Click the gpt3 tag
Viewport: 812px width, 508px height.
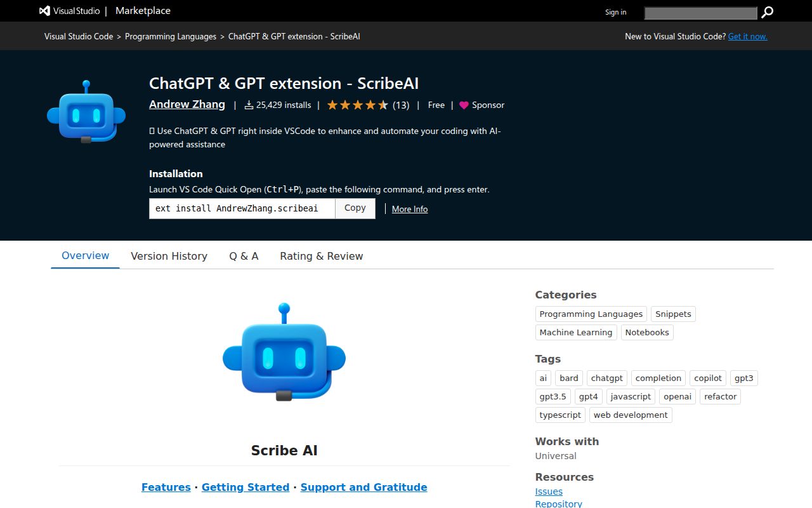(744, 378)
